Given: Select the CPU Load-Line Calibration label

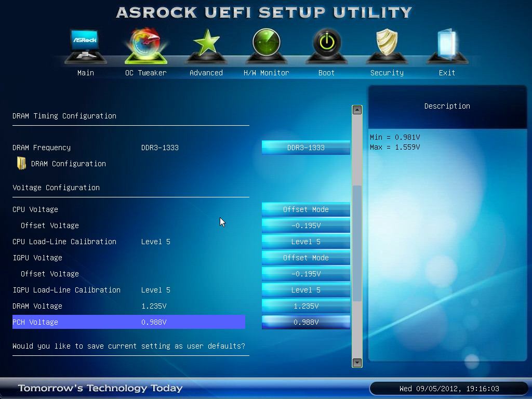Looking at the screenshot, I should point(64,242).
